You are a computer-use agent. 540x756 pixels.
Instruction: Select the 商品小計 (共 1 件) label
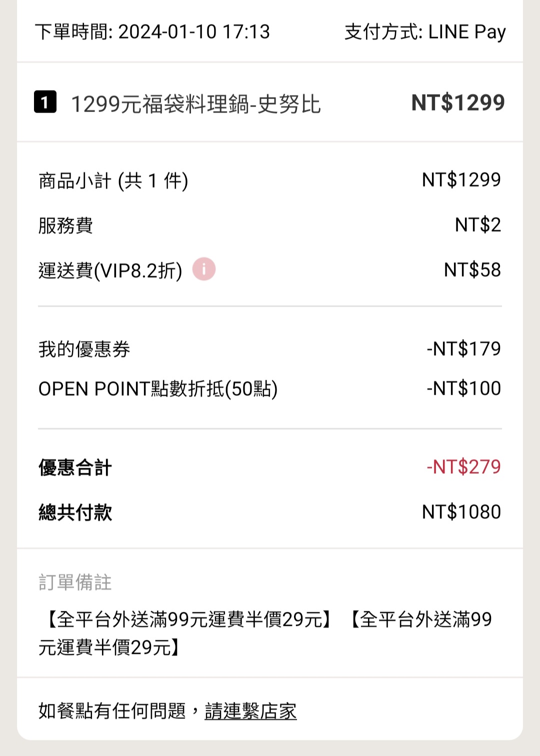click(113, 181)
